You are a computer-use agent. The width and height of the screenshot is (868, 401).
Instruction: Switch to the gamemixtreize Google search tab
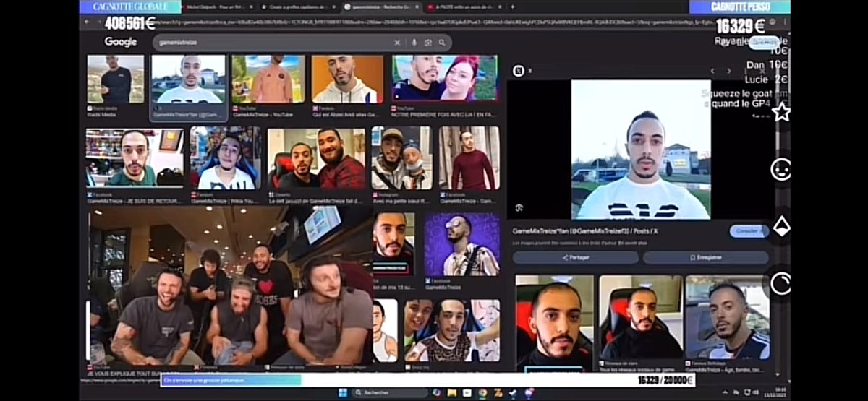click(x=380, y=7)
